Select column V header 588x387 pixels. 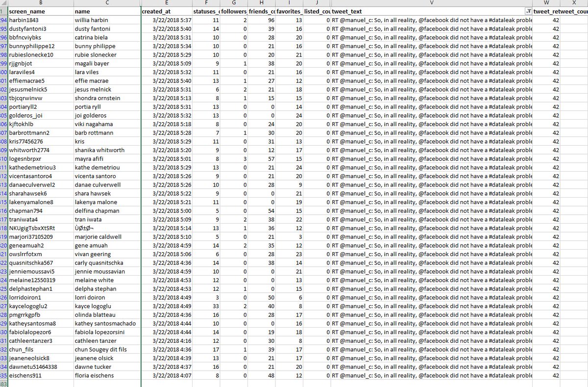click(432, 3)
